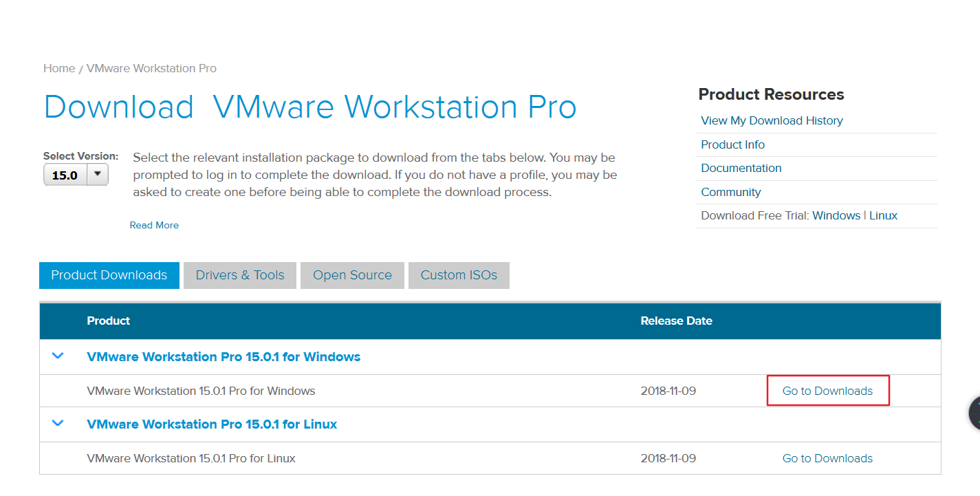The height and width of the screenshot is (496, 980).
Task: Open VMware Workstation Pro 15.0.1 for Linux heading
Action: pos(212,424)
